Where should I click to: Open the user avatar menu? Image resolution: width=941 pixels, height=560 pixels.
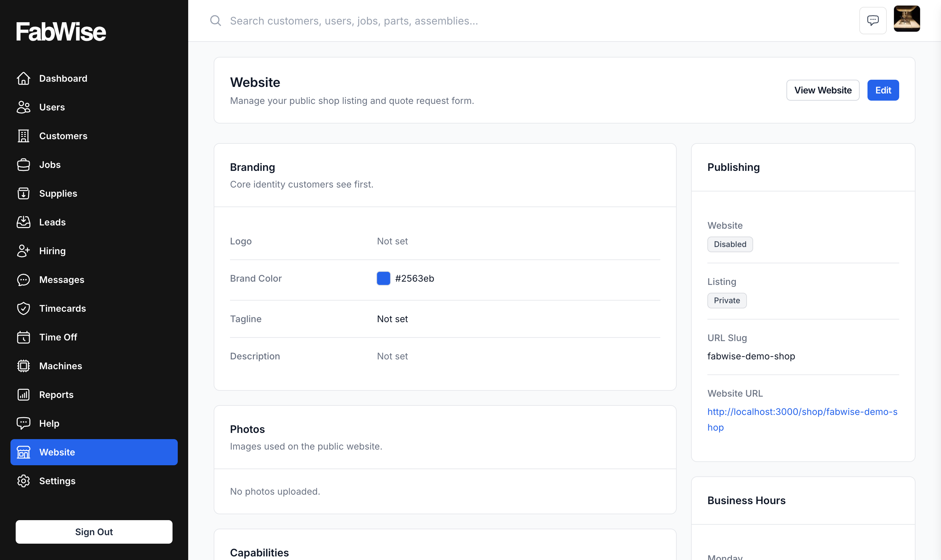pyautogui.click(x=907, y=19)
